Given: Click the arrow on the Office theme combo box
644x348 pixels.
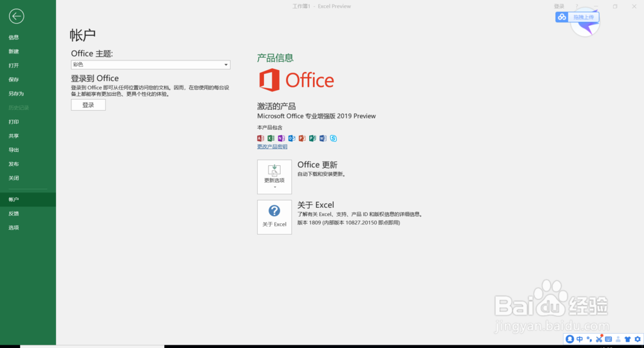Looking at the screenshot, I should coord(226,64).
